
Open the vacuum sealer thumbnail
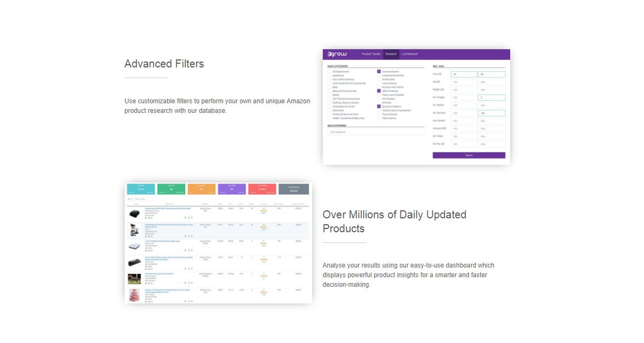[x=134, y=262]
